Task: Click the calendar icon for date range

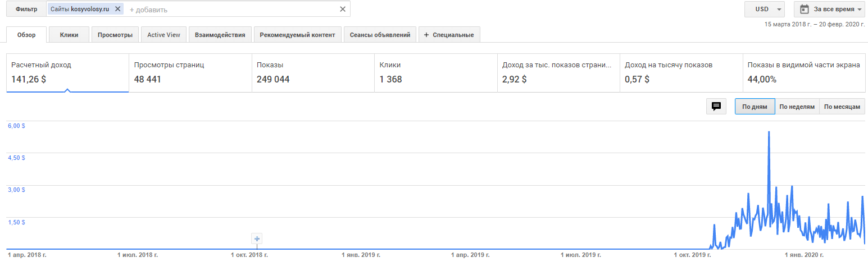Action: point(805,10)
